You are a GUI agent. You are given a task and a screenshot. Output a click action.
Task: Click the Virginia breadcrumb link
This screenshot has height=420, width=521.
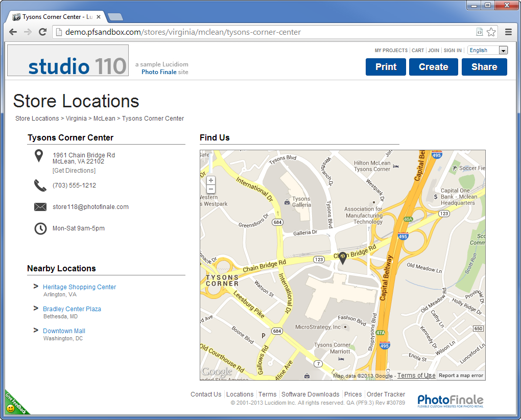click(x=77, y=119)
